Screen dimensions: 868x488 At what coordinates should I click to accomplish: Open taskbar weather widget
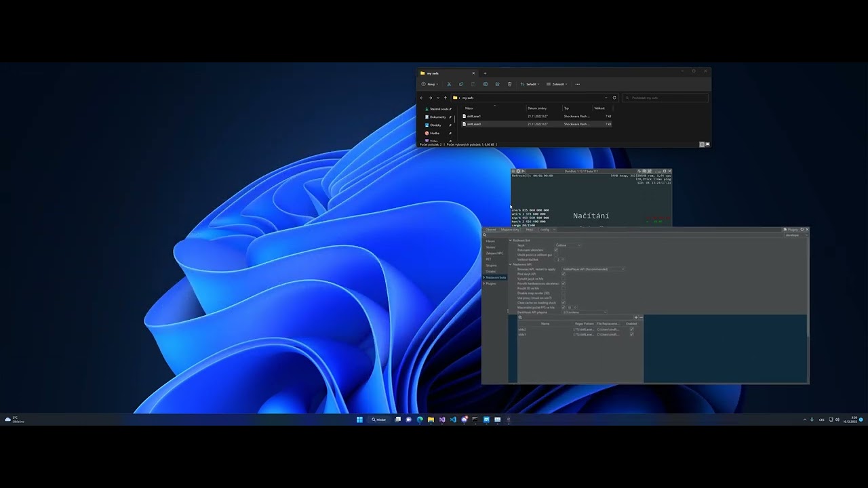(14, 420)
